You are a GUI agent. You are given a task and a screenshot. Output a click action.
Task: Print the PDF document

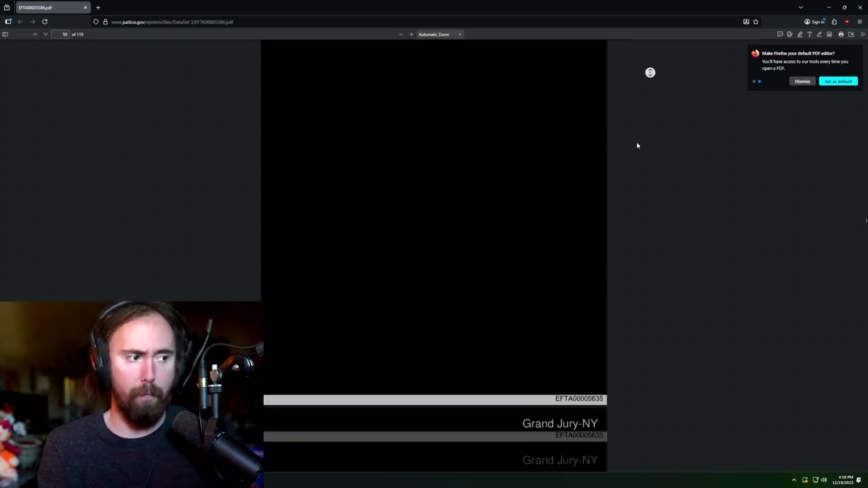pyautogui.click(x=841, y=34)
